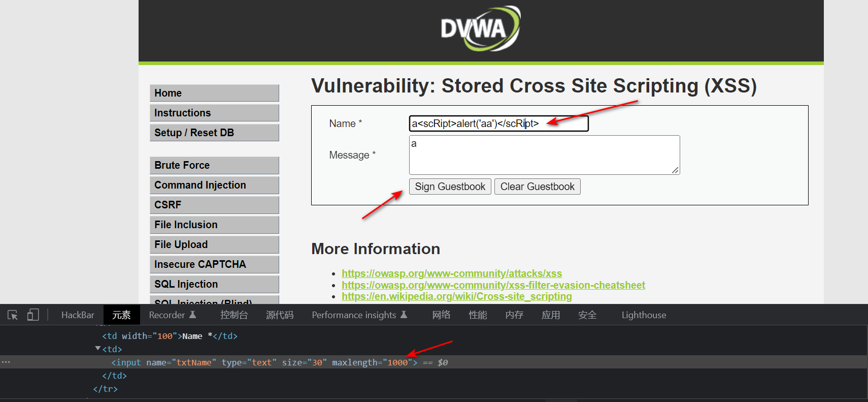Click the inspect element picker icon
The image size is (868, 402).
13,315
